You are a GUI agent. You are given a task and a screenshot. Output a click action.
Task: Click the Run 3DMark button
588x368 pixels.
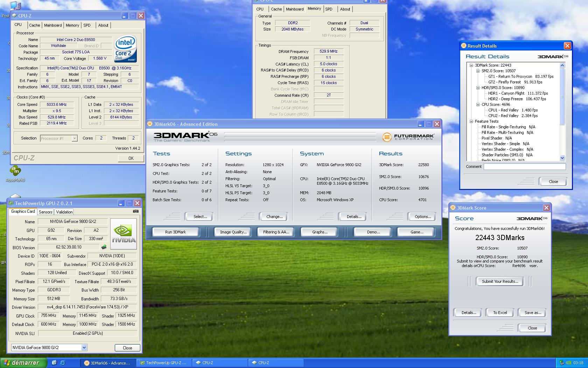(175, 232)
